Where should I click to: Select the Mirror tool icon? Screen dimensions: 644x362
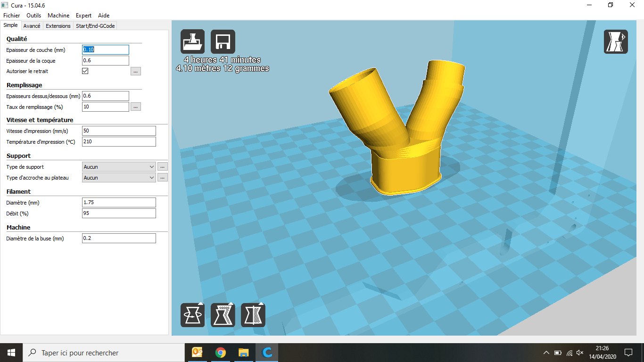point(253,315)
